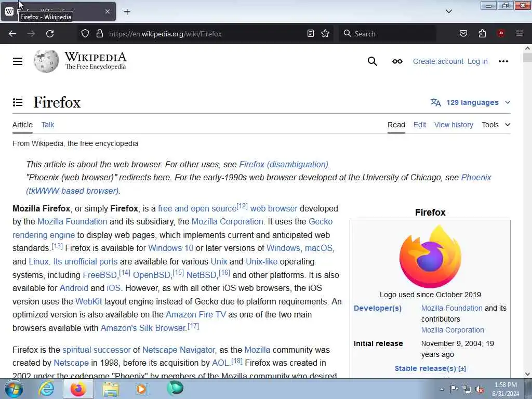Click the muted volume tray icon
532x399 pixels.
[x=480, y=390]
